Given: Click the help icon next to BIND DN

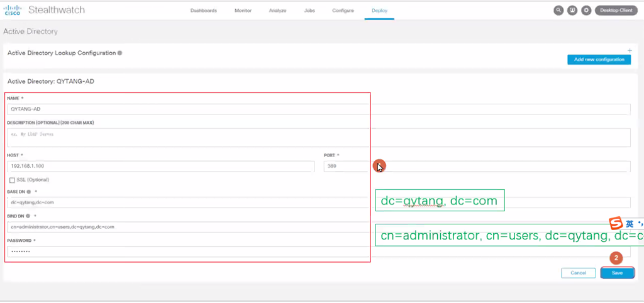Looking at the screenshot, I should [x=28, y=216].
